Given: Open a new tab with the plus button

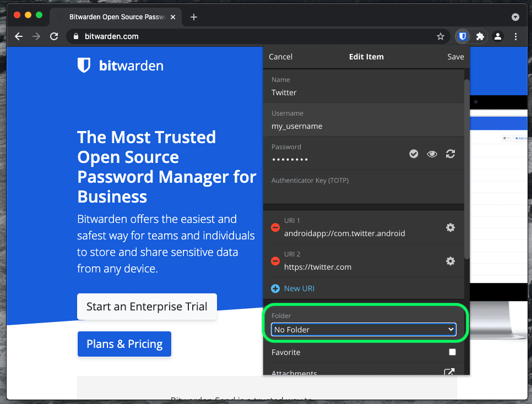Looking at the screenshot, I should point(194,17).
